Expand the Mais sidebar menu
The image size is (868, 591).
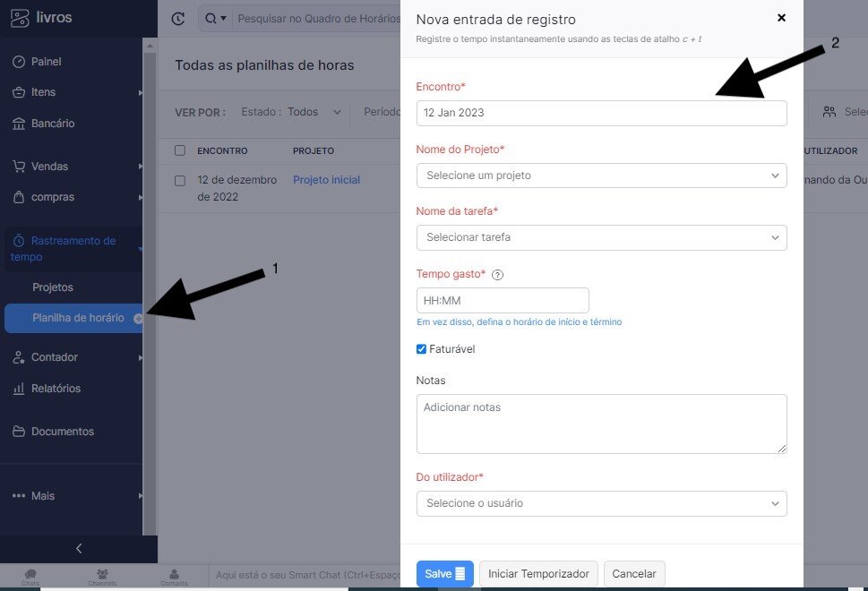tap(43, 496)
